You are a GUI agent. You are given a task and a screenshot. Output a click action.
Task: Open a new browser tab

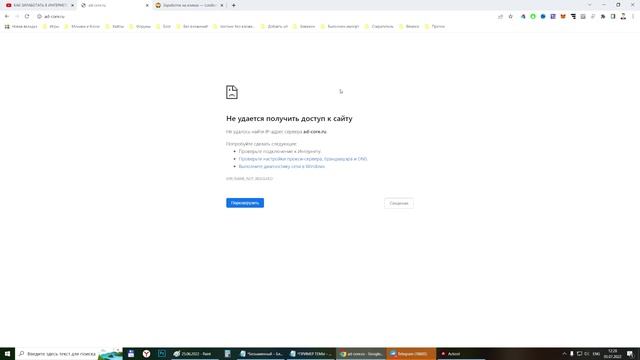pyautogui.click(x=233, y=5)
